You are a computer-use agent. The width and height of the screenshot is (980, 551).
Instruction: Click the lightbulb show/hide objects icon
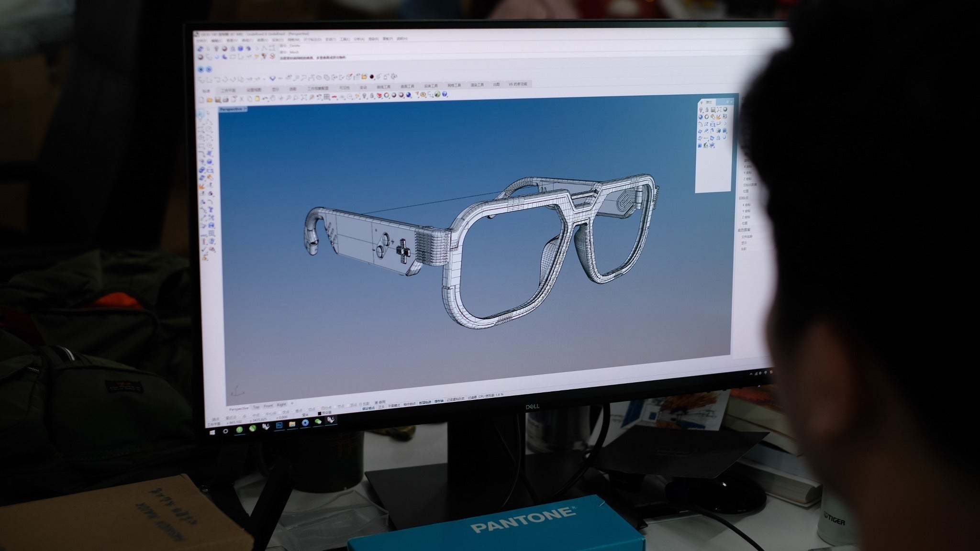click(x=364, y=96)
